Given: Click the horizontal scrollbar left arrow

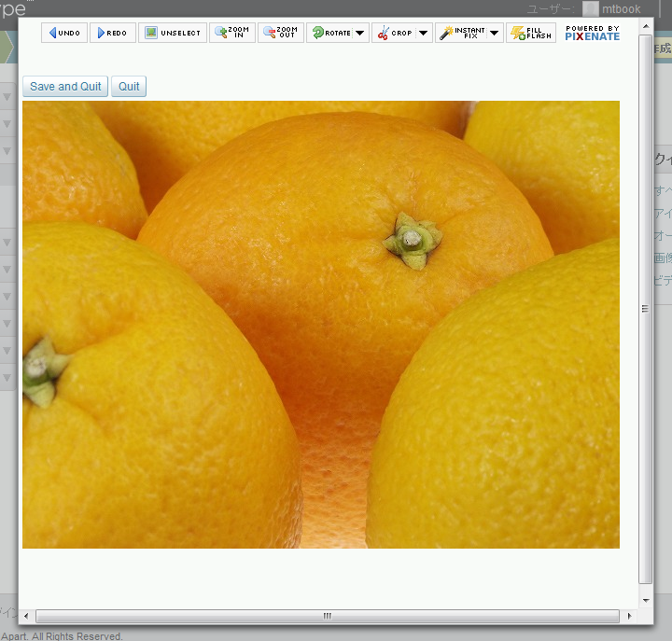Looking at the screenshot, I should tap(26, 616).
